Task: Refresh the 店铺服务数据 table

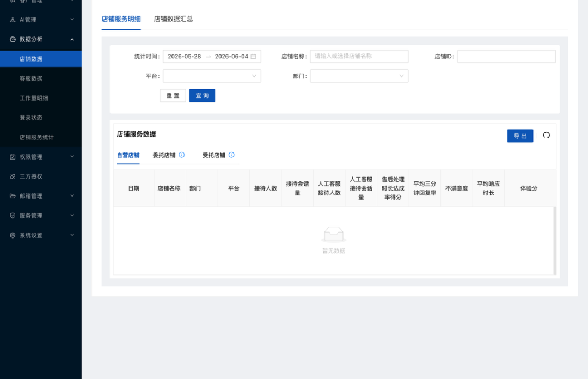Action: pyautogui.click(x=547, y=136)
